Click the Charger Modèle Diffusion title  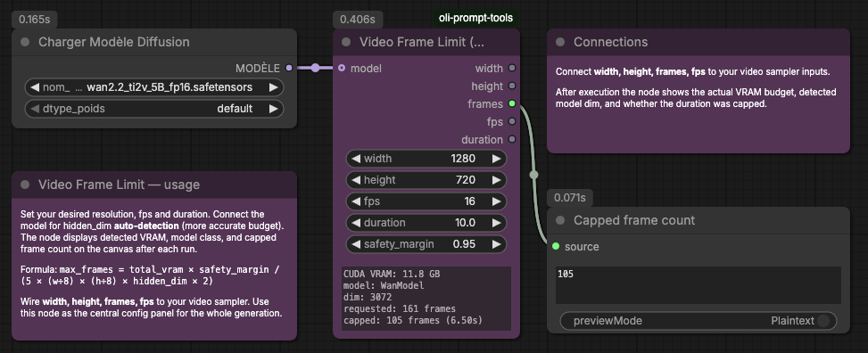pyautogui.click(x=113, y=42)
